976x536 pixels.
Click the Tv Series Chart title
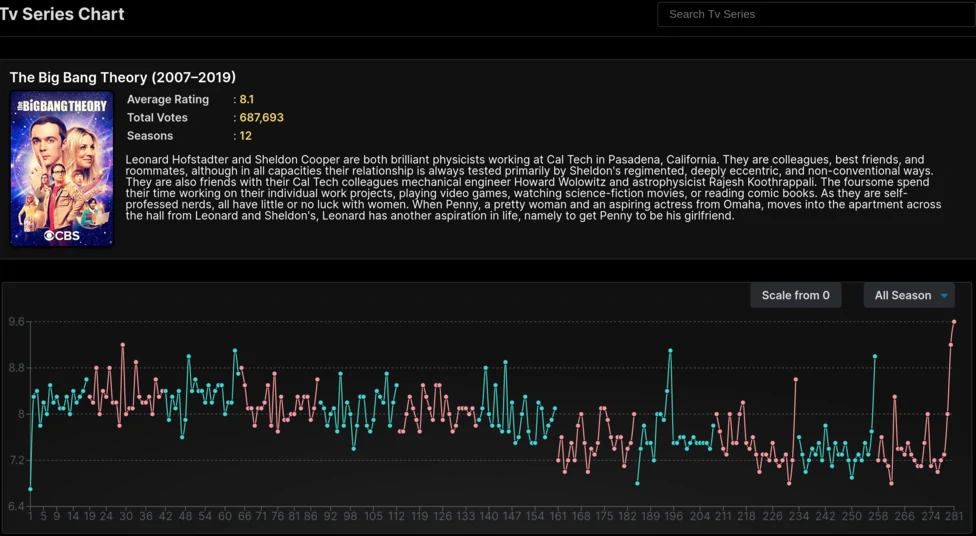tap(62, 14)
